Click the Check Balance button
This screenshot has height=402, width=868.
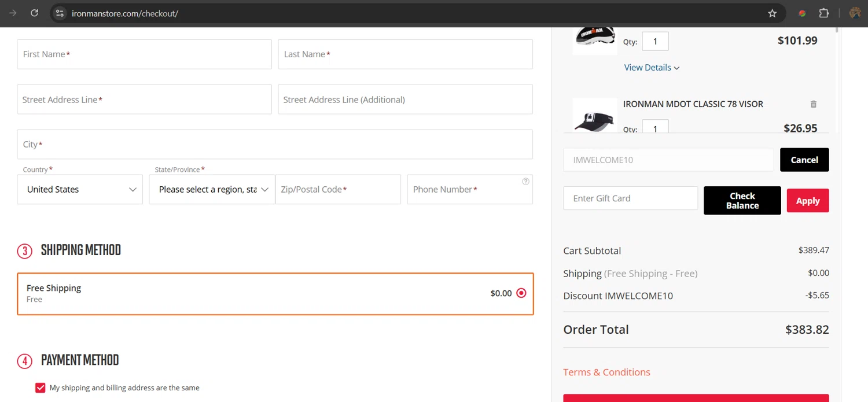click(742, 201)
